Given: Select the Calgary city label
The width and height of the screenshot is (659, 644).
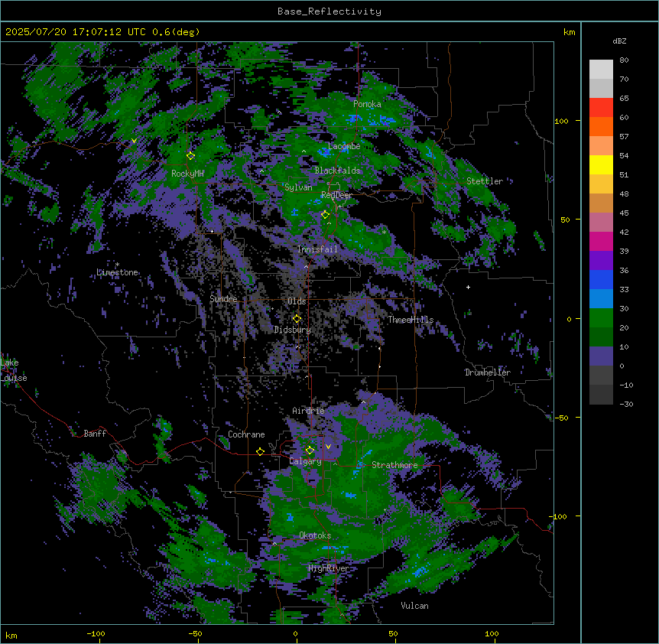Looking at the screenshot, I should 305,461.
